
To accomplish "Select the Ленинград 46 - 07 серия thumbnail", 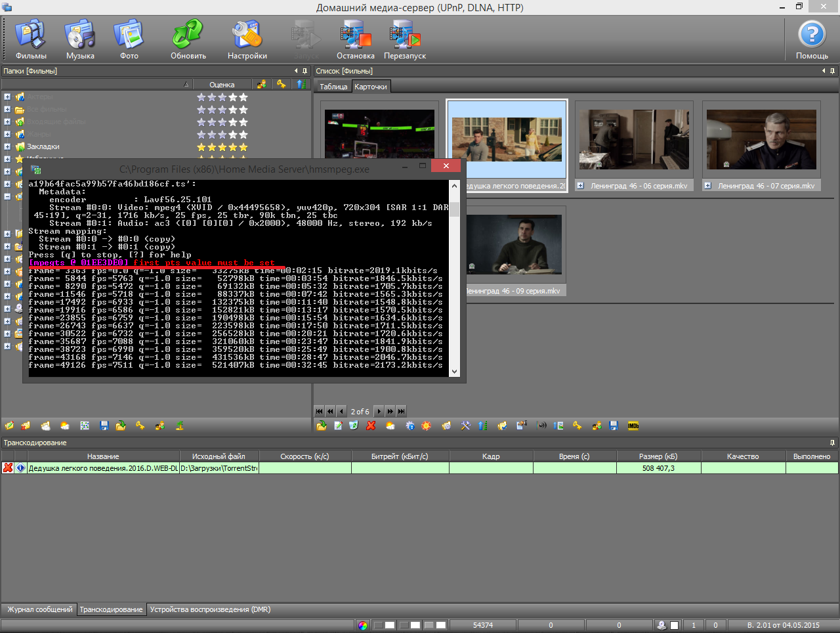I will [x=761, y=139].
